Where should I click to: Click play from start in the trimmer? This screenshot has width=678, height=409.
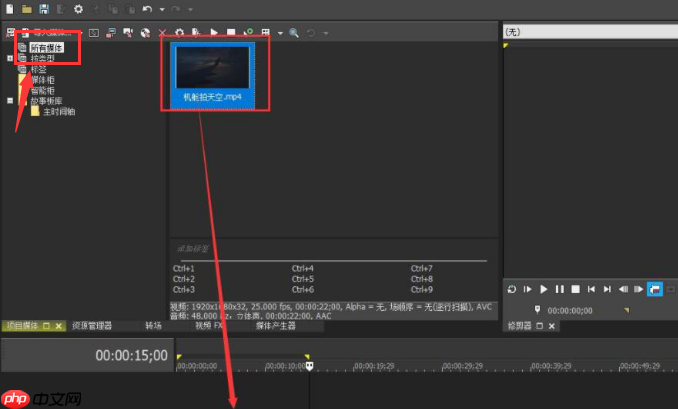528,289
